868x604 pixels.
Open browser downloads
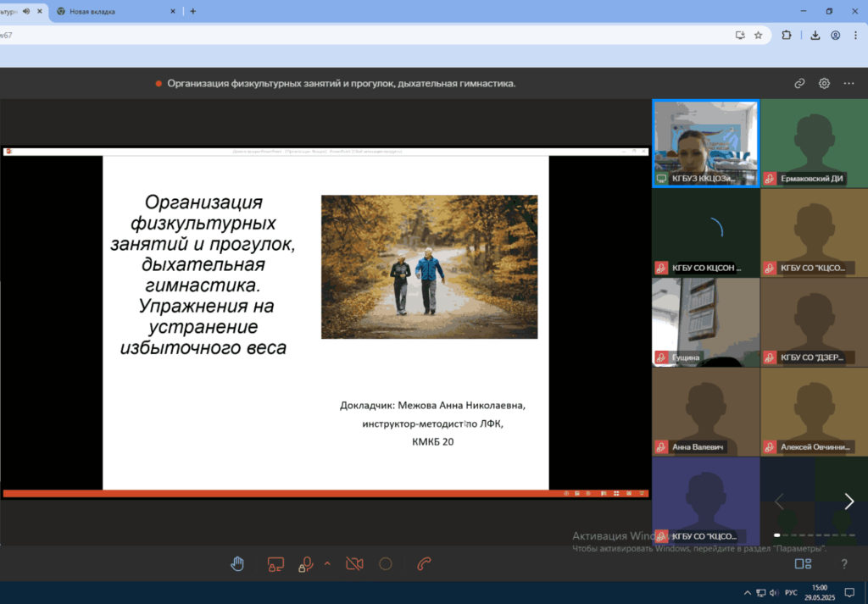815,36
